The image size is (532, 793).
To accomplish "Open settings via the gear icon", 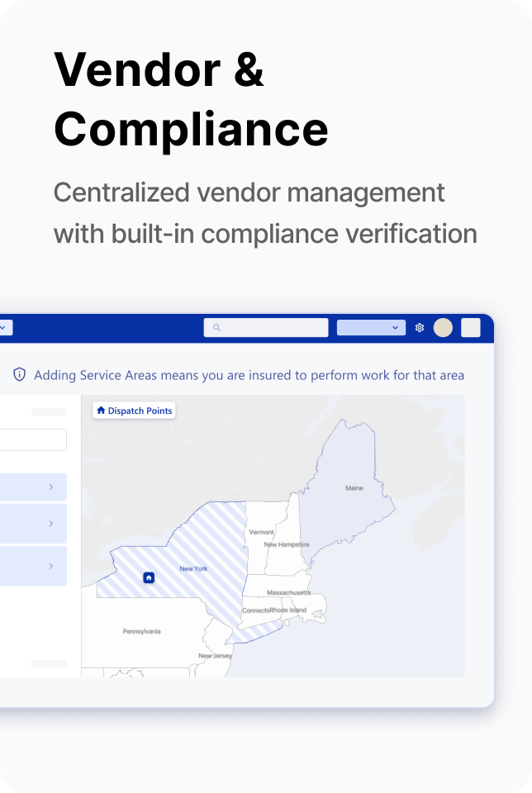I will pos(420,328).
